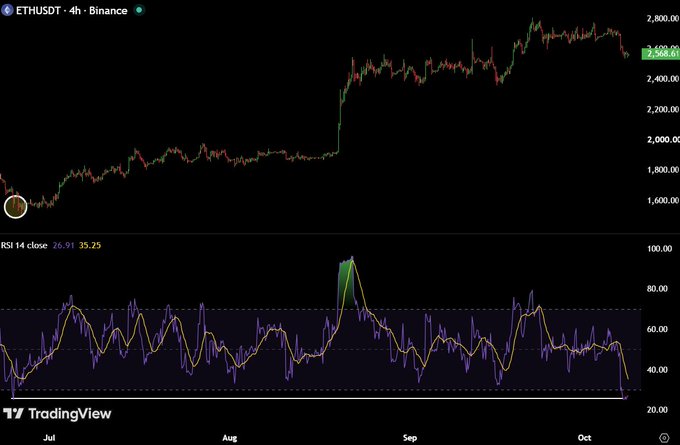Click the 2,800.00 price axis label
Image resolution: width=680 pixels, height=445 pixels.
pyautogui.click(x=662, y=18)
